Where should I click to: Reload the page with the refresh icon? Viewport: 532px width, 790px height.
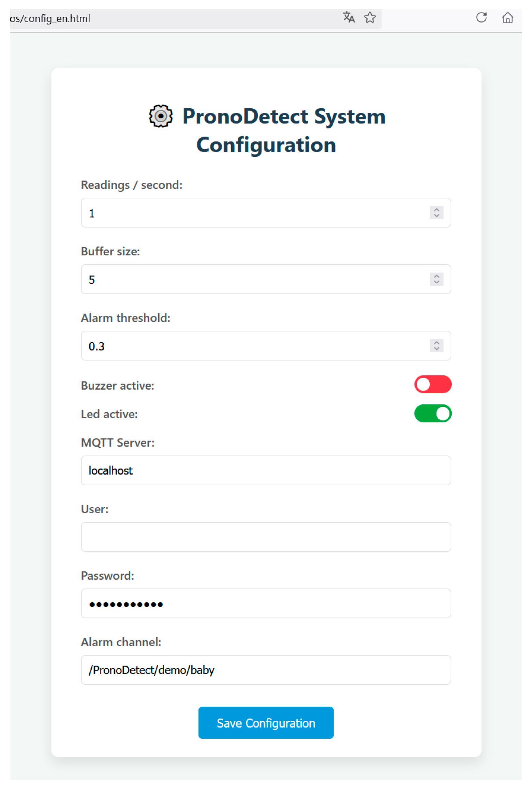click(x=481, y=17)
